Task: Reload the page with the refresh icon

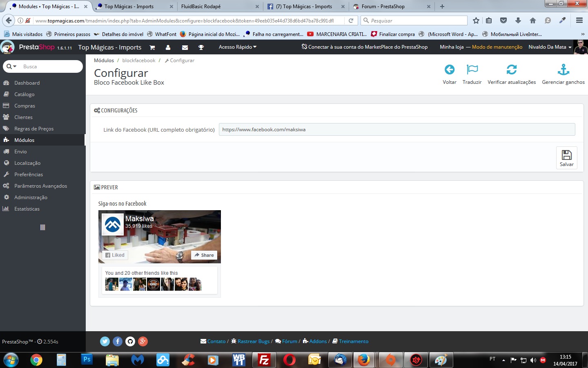Action: (x=351, y=20)
